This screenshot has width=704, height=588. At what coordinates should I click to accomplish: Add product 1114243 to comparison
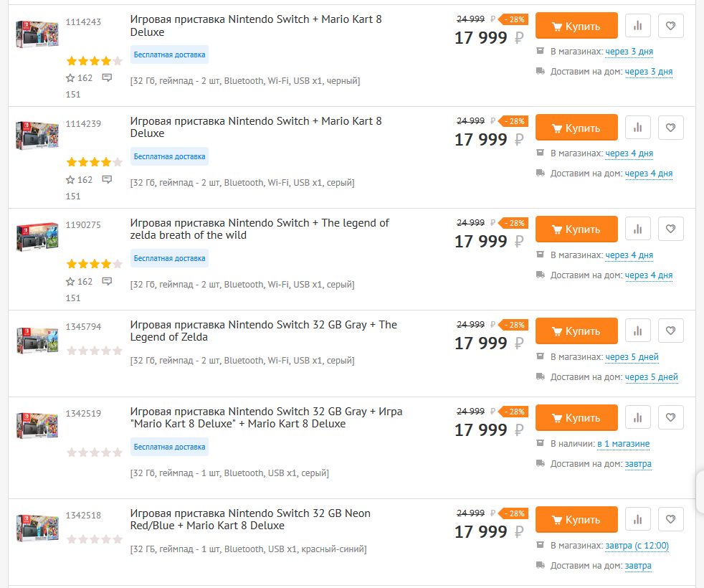click(637, 26)
